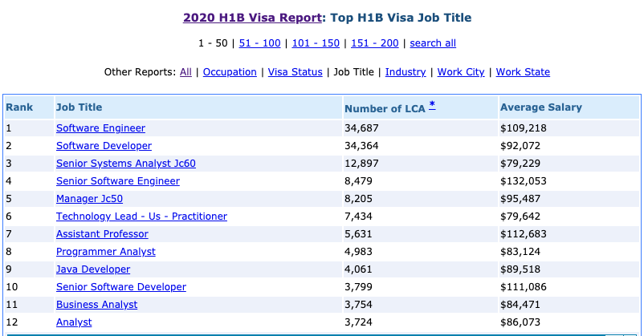Image resolution: width=644 pixels, height=336 pixels.
Task: Click the search all link
Action: pyautogui.click(x=433, y=43)
